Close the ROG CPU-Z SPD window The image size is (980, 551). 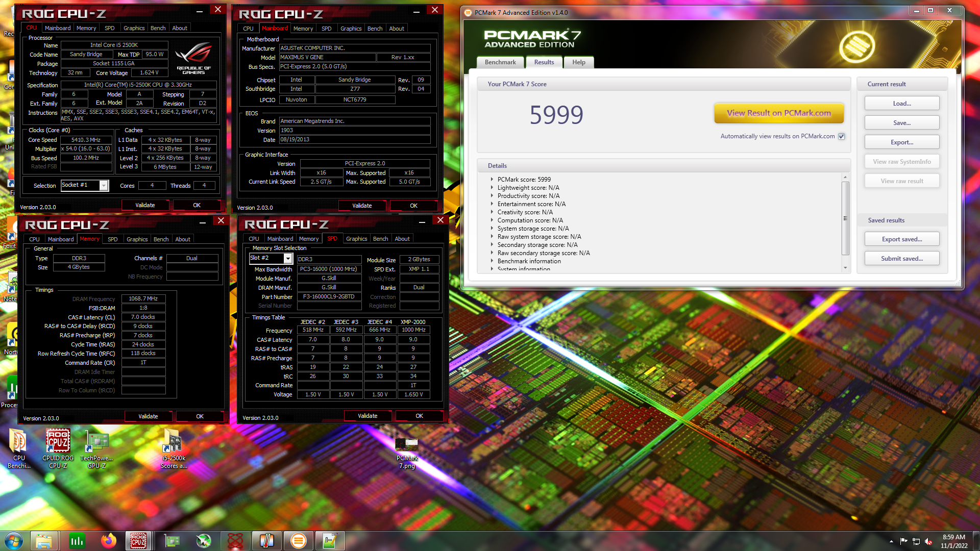[x=440, y=220]
